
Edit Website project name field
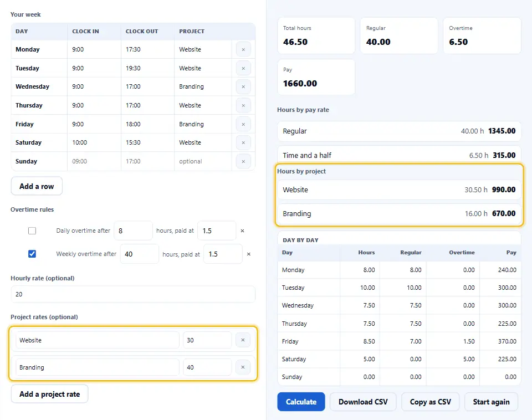point(98,340)
